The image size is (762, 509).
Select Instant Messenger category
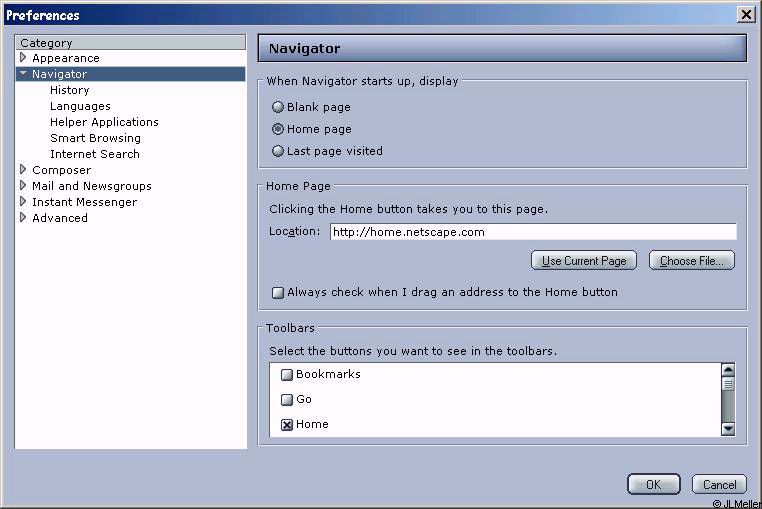pos(85,202)
